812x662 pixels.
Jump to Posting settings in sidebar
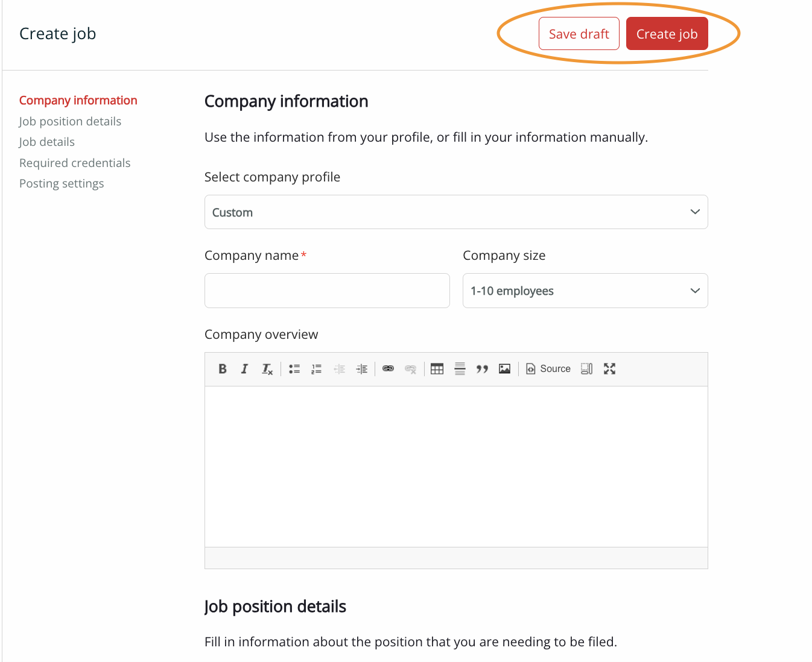(62, 183)
